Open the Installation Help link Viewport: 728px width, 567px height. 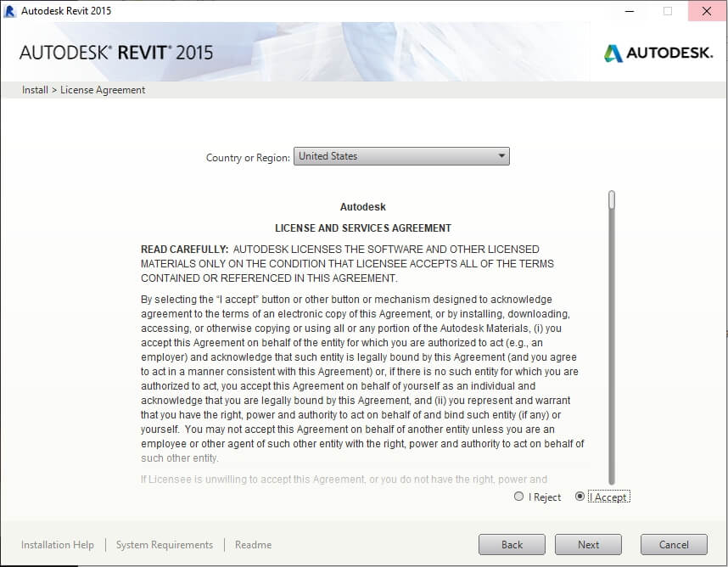click(x=58, y=545)
